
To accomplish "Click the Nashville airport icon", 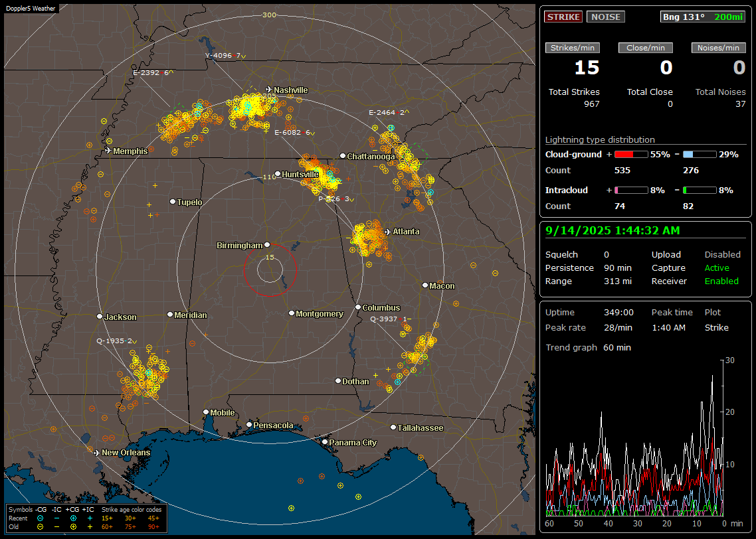I will coord(268,89).
